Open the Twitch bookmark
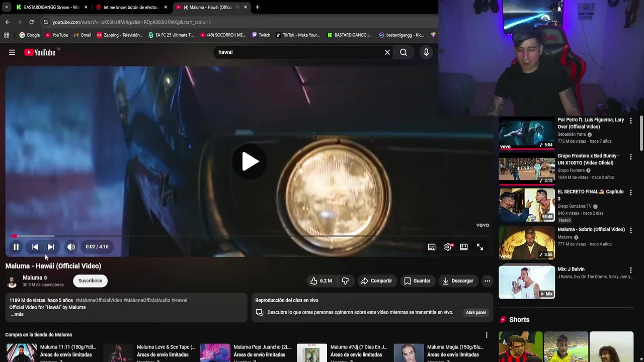 tap(261, 35)
